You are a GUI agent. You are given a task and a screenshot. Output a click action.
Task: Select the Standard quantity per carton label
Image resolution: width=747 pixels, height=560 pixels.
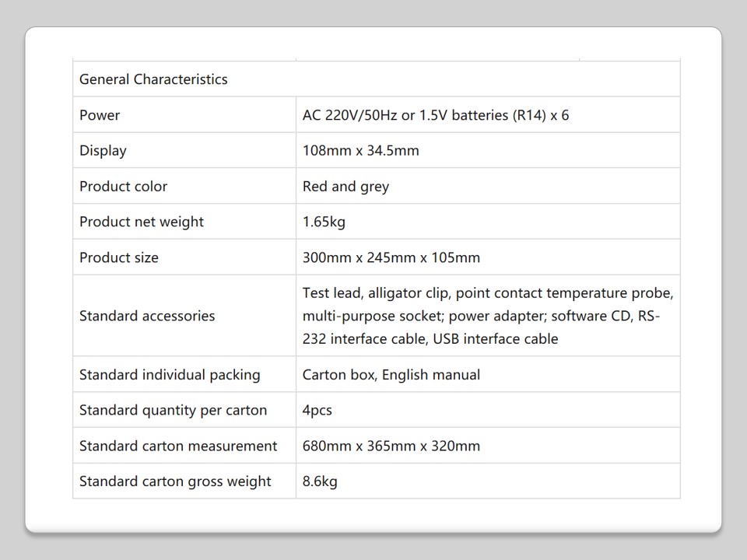click(x=173, y=410)
